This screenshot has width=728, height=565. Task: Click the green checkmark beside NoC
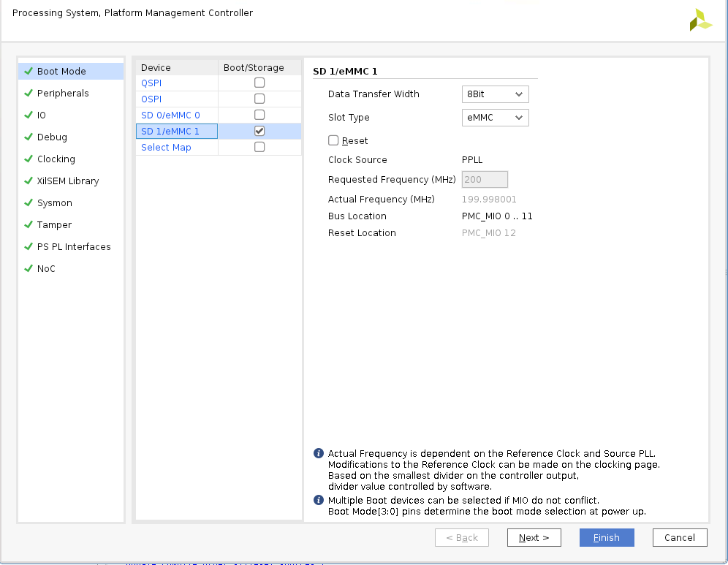29,268
